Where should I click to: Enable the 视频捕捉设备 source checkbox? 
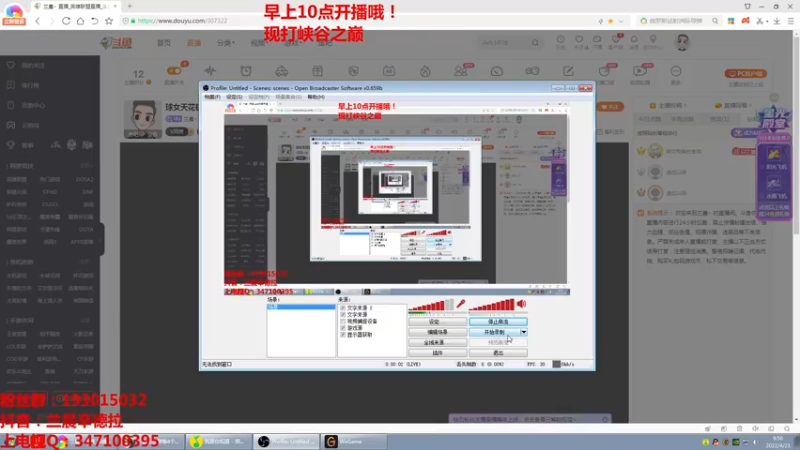[x=343, y=321]
